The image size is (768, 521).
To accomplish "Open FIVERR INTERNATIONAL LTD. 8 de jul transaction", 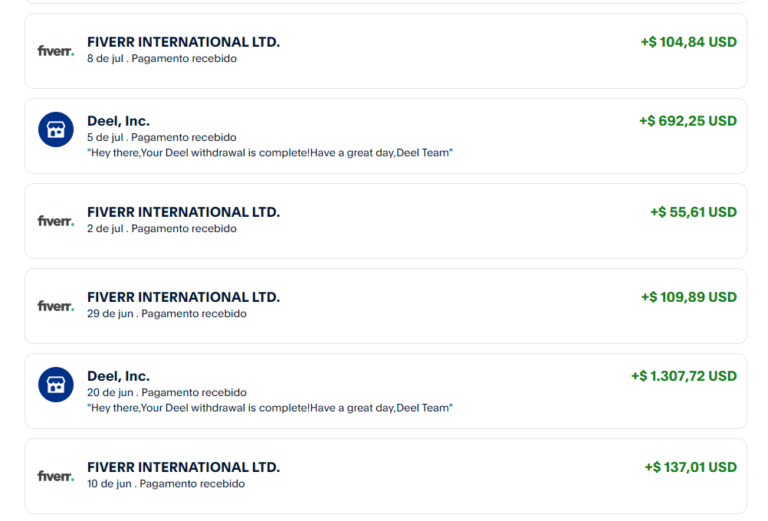I will click(386, 51).
